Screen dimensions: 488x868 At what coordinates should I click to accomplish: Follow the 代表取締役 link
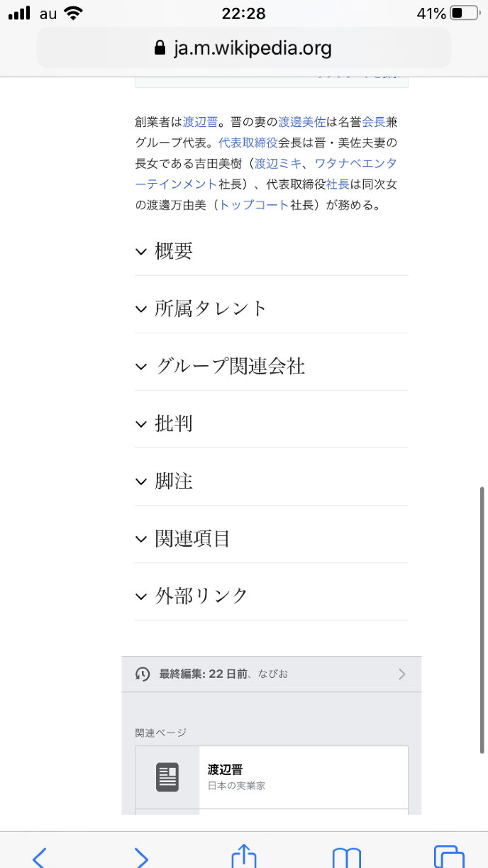point(248,142)
